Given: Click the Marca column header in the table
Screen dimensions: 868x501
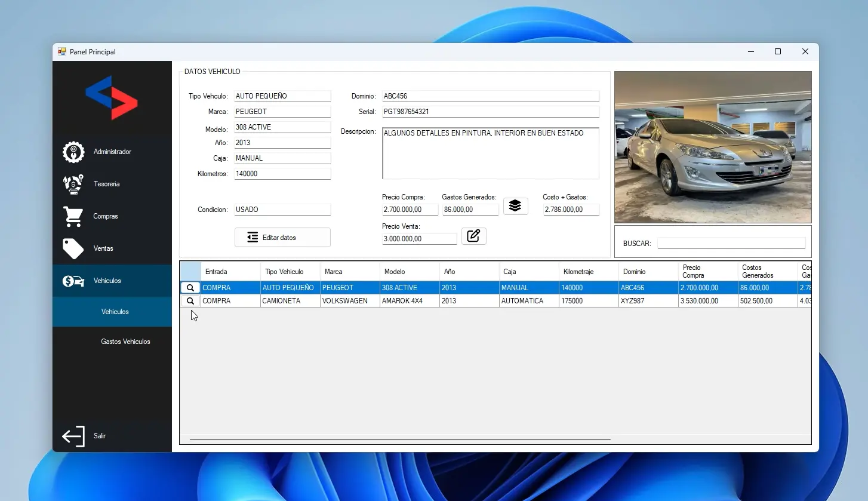Looking at the screenshot, I should point(350,272).
